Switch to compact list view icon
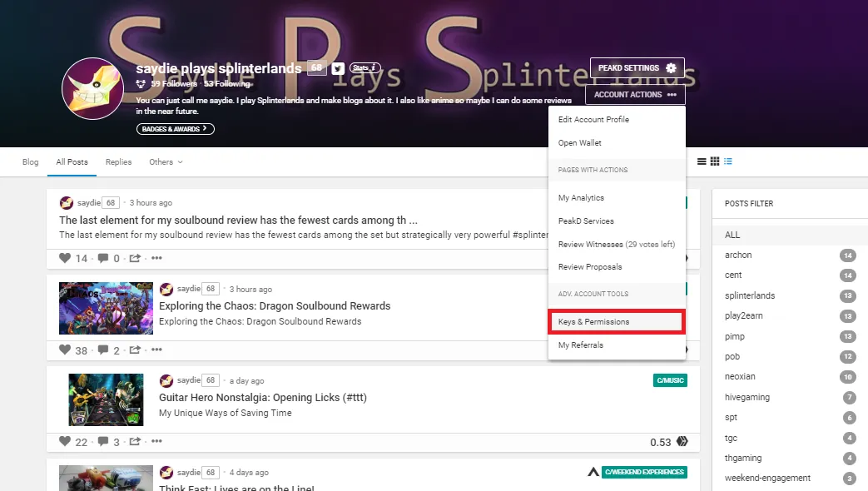868x491 pixels. 702,161
